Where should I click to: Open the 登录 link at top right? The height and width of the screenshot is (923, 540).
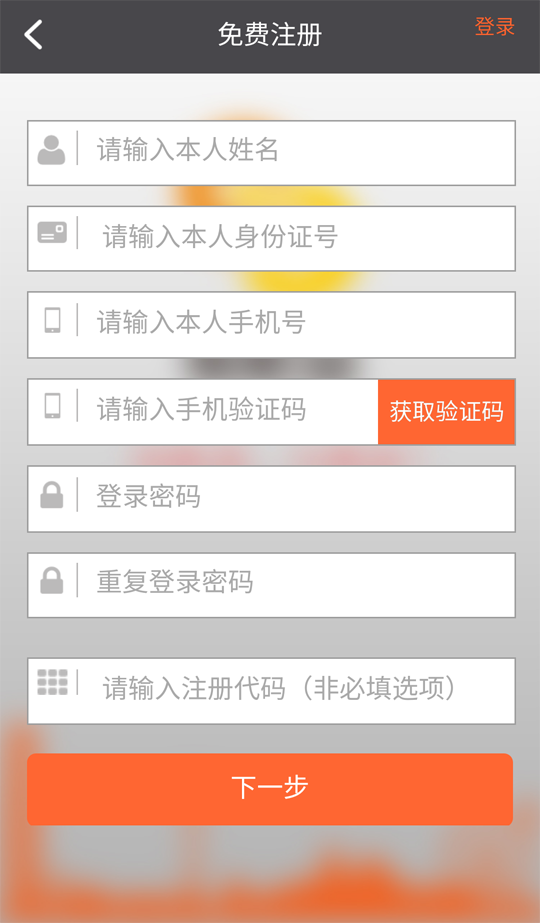[x=495, y=26]
